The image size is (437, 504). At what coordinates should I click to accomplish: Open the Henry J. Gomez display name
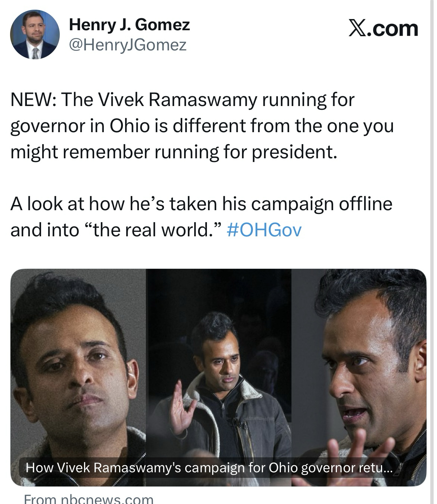(x=129, y=25)
